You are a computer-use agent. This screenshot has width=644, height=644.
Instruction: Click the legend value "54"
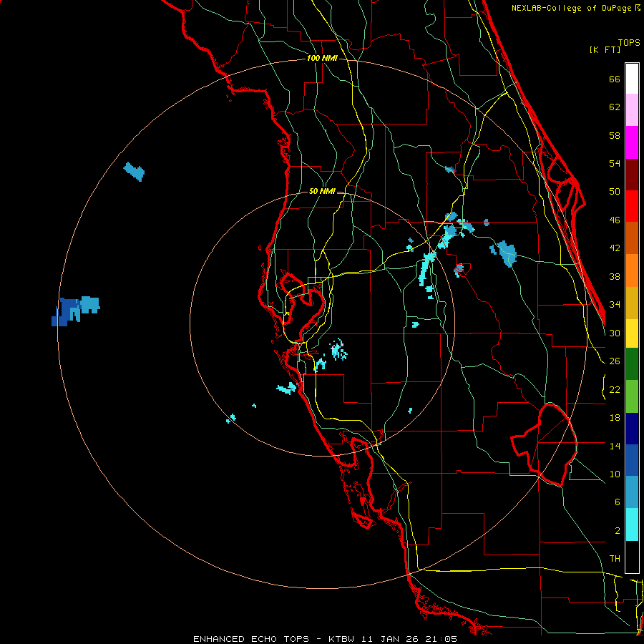point(615,163)
